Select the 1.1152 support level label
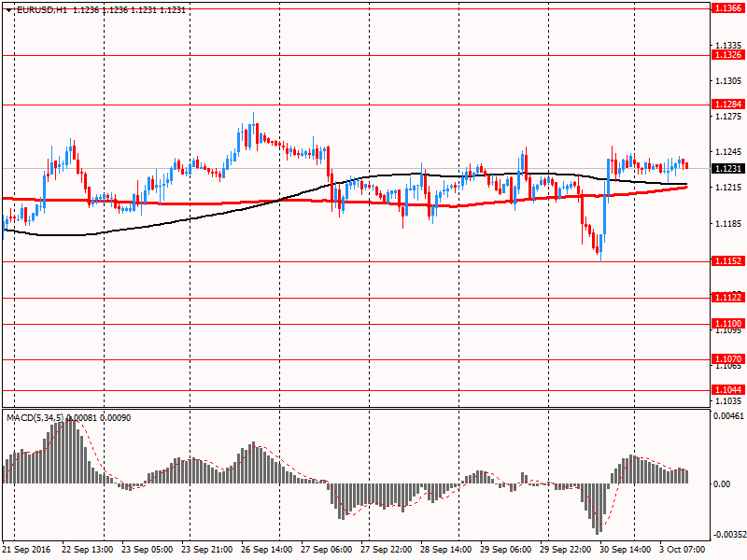Image resolution: width=747 pixels, height=560 pixels. point(728,261)
